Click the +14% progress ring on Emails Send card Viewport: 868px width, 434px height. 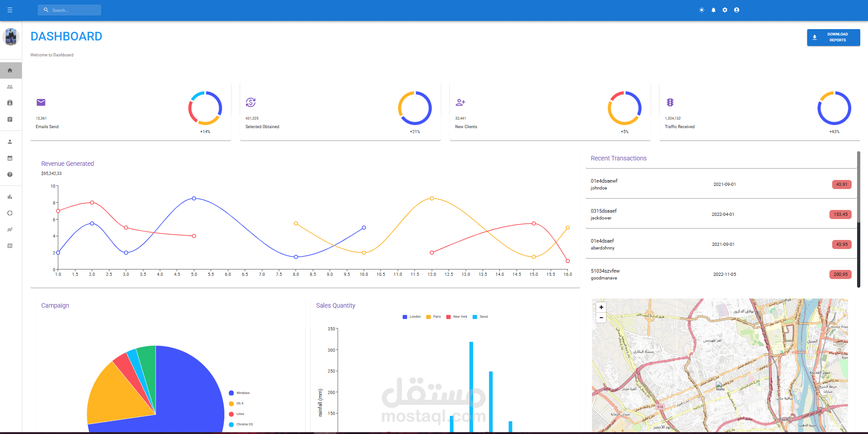coord(205,108)
